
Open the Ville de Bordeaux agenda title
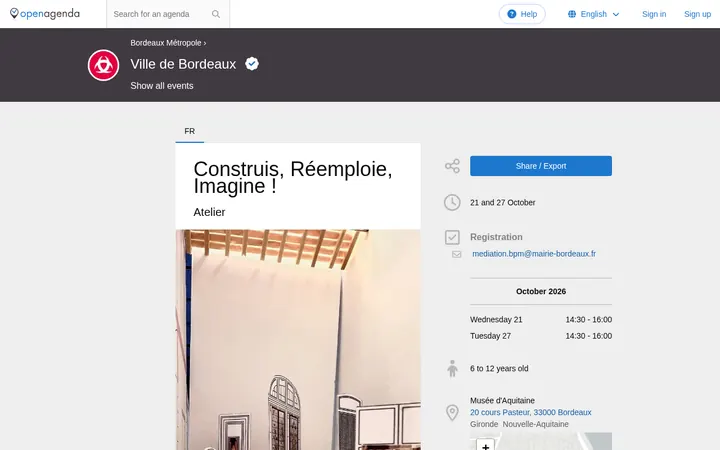click(183, 64)
